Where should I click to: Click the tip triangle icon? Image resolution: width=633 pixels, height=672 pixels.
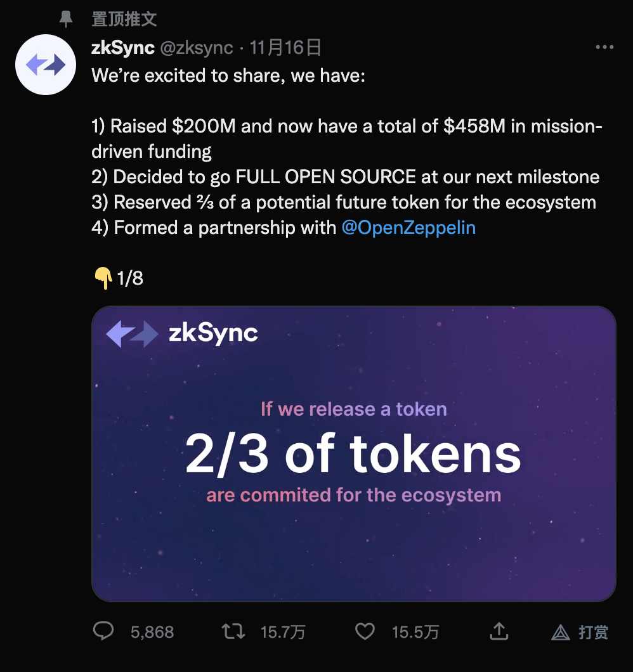[x=561, y=631]
